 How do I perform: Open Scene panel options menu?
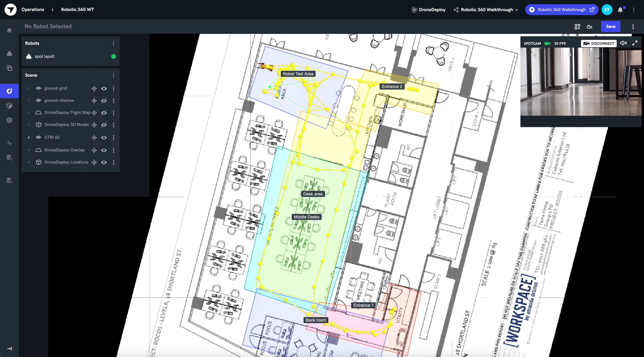114,75
